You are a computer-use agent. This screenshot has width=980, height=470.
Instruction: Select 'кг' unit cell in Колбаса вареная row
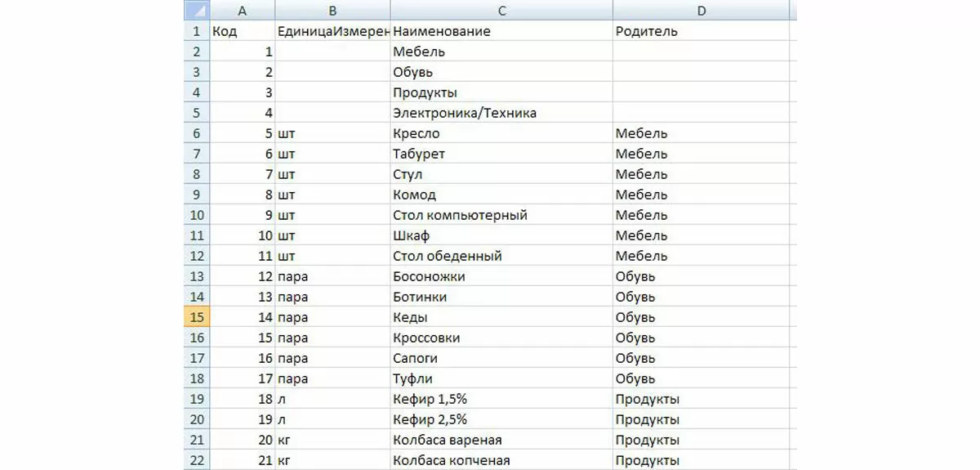point(333,440)
